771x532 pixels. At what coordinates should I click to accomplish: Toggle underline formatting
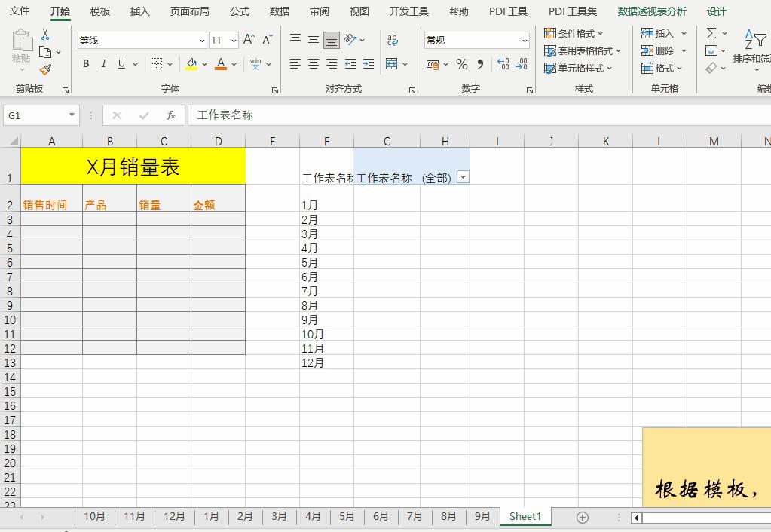[121, 63]
